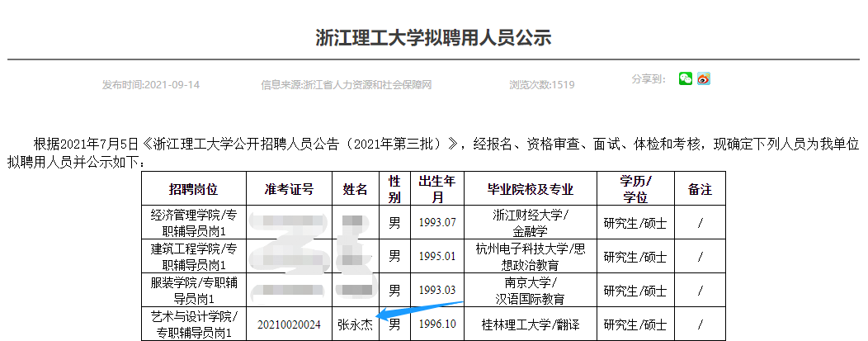Image resolution: width=868 pixels, height=341 pixels.
Task: Click the 性别 column header
Action: point(394,189)
